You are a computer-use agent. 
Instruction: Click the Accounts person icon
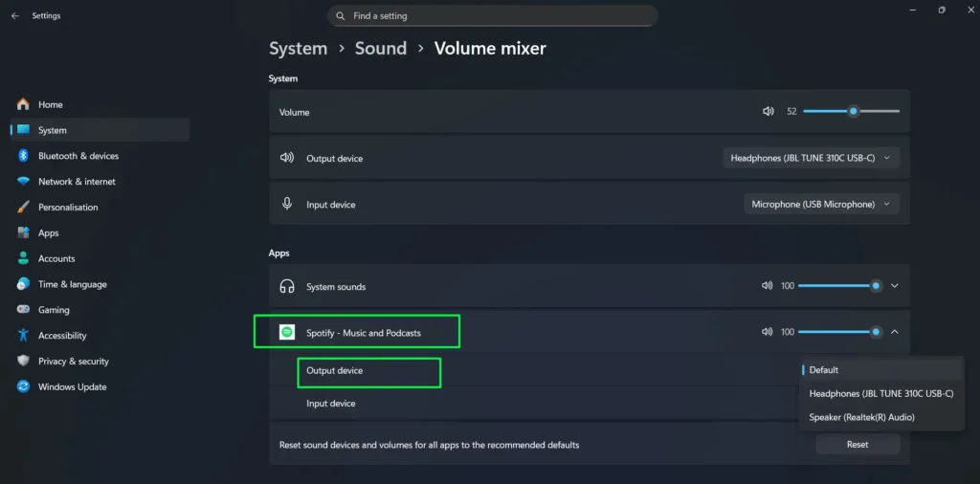click(x=23, y=258)
